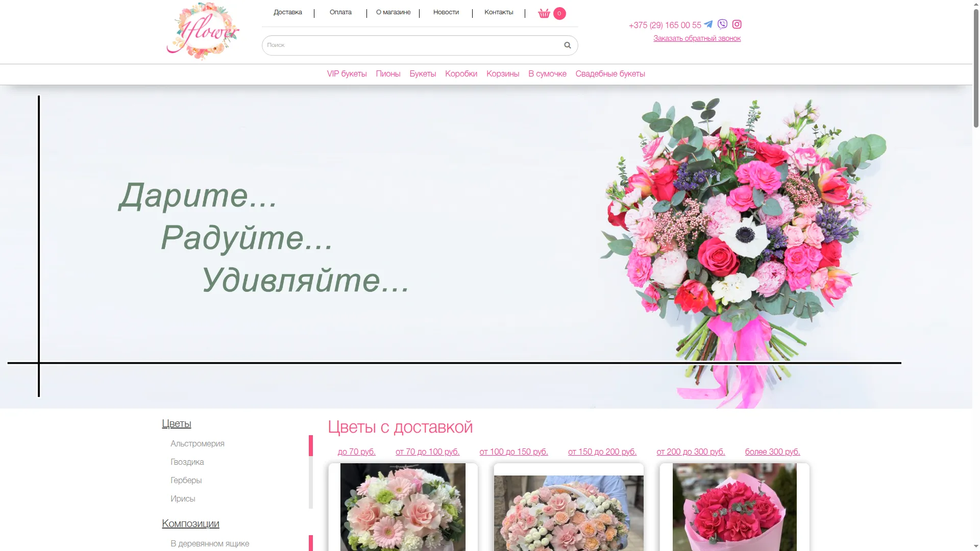
Task: Open the Композиции sidebar heading
Action: click(190, 523)
